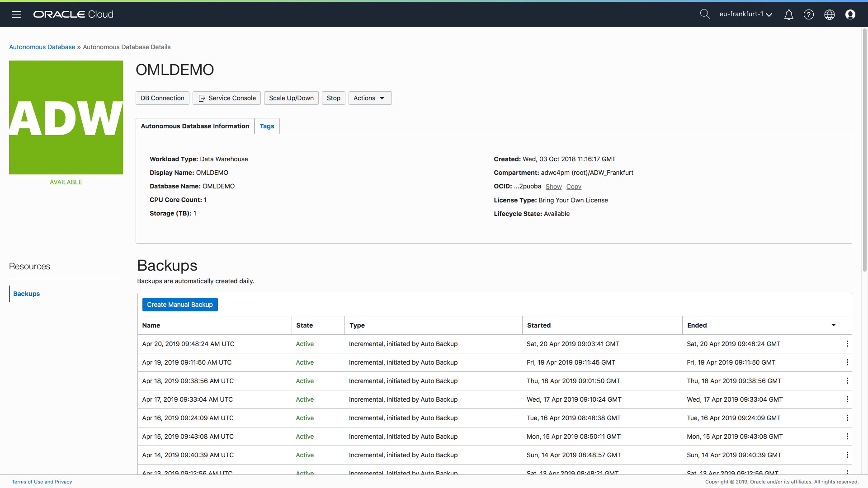Select Backups in Resources sidebar
The width and height of the screenshot is (868, 488).
pos(27,294)
